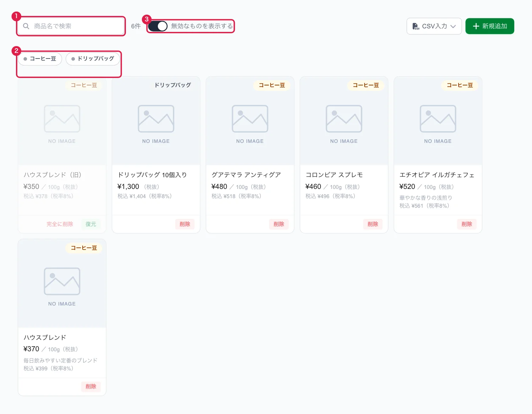Click the 税込 ¥399 tax-included text
Image resolution: width=532 pixels, height=414 pixels.
click(x=49, y=369)
